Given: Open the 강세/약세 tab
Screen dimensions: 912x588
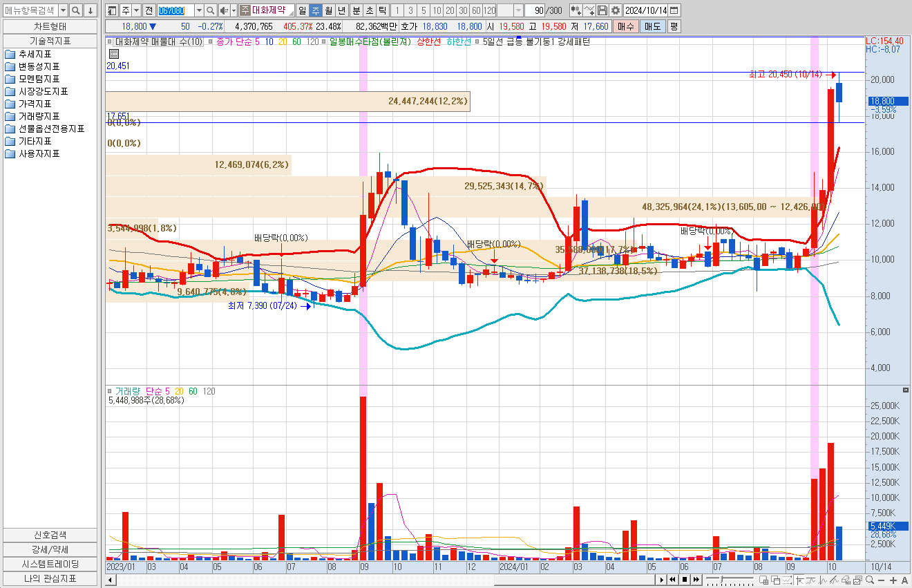Looking at the screenshot, I should coord(50,549).
